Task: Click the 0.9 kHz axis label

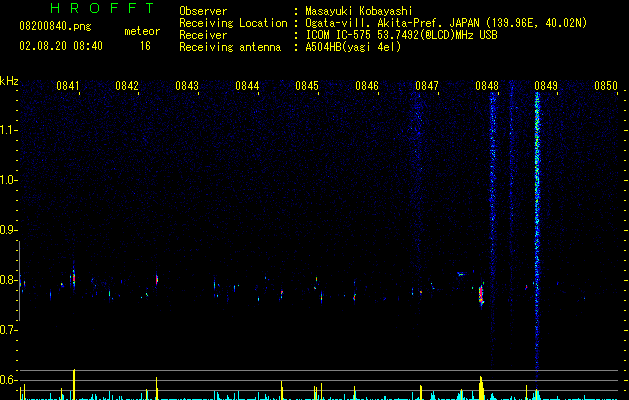Action: [8, 230]
